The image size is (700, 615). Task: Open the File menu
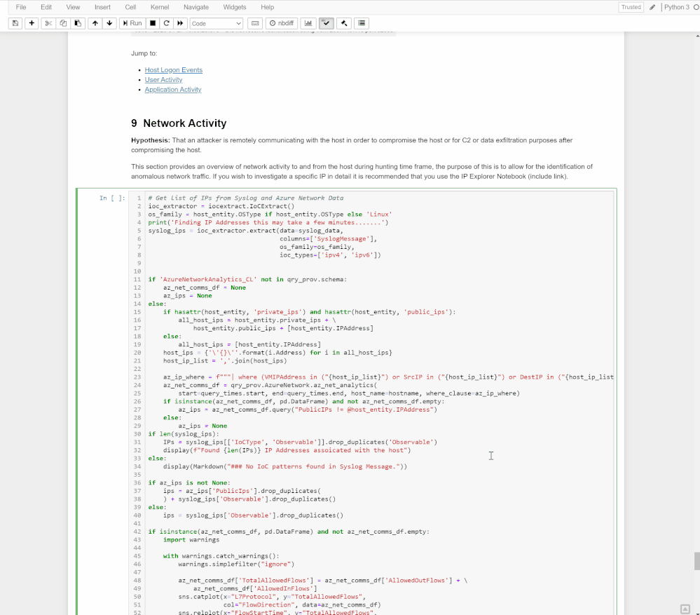click(21, 7)
